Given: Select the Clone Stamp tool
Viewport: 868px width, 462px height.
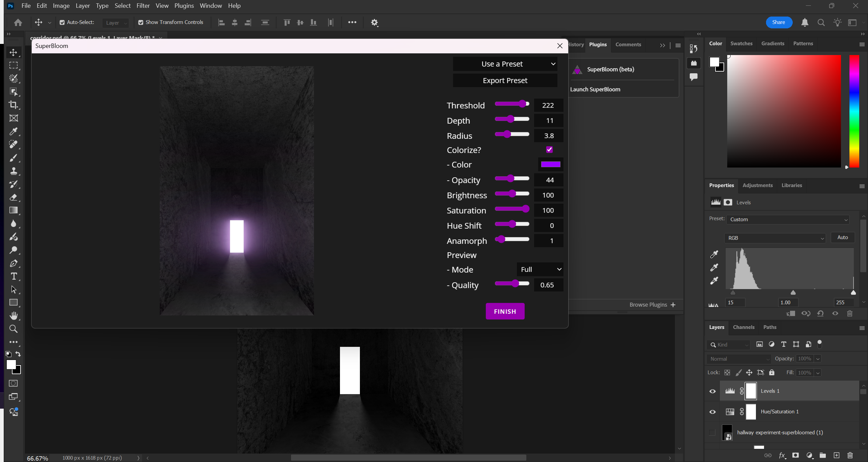Looking at the screenshot, I should [14, 171].
